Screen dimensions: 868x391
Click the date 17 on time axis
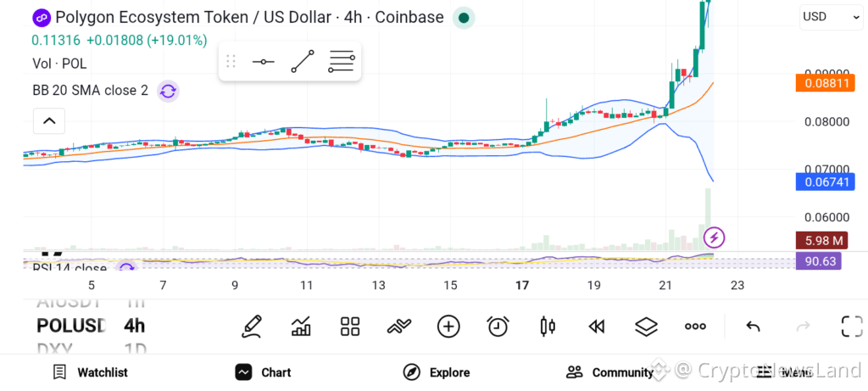point(521,286)
